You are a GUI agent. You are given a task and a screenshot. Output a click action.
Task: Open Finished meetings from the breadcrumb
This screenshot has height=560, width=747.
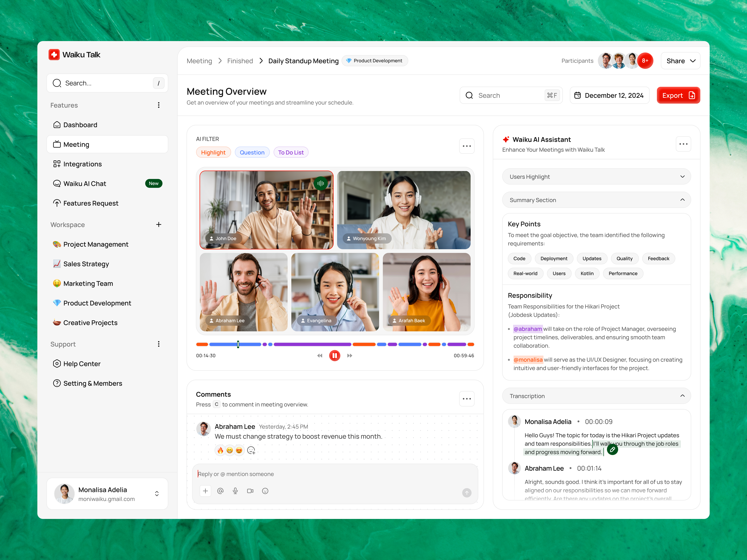point(240,61)
